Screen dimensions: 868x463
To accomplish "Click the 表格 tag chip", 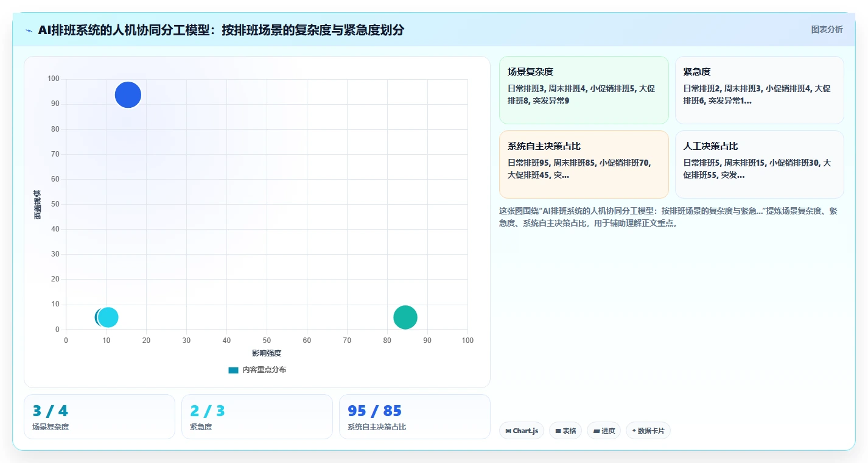I will click(x=565, y=431).
